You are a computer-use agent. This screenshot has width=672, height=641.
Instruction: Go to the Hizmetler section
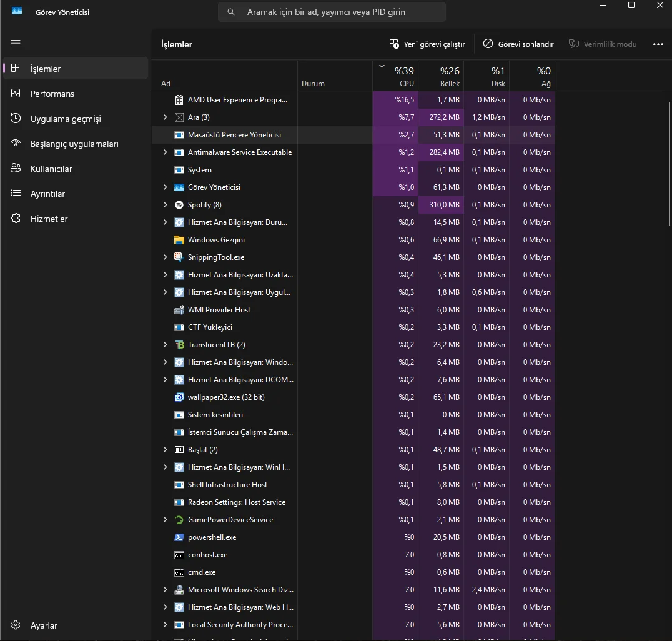click(49, 219)
